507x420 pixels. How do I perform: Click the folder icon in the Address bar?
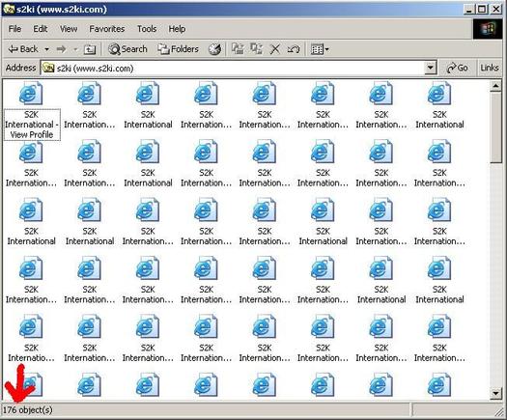pyautogui.click(x=48, y=68)
